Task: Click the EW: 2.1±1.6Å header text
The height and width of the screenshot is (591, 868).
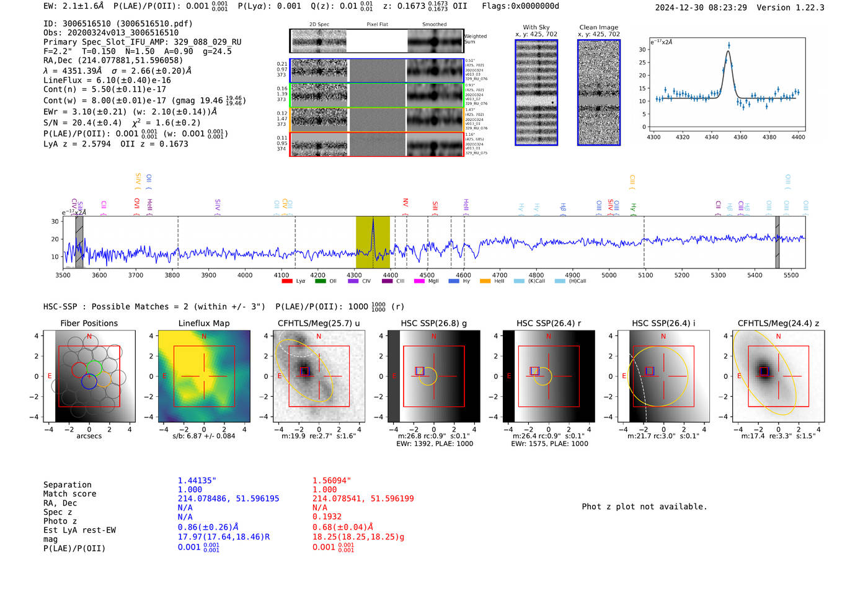Action: tap(74, 6)
